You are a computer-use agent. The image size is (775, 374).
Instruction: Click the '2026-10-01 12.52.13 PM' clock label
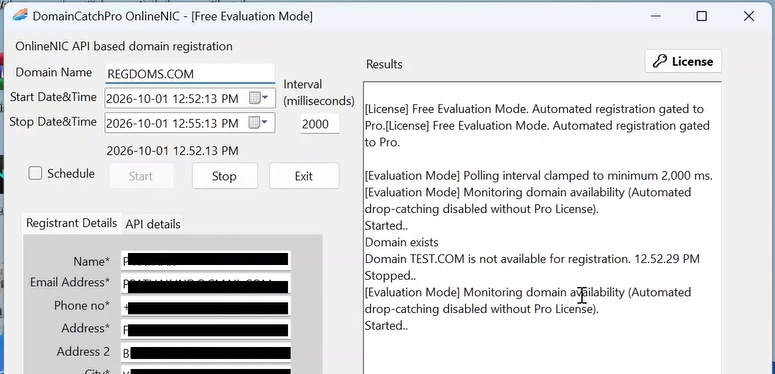(172, 150)
